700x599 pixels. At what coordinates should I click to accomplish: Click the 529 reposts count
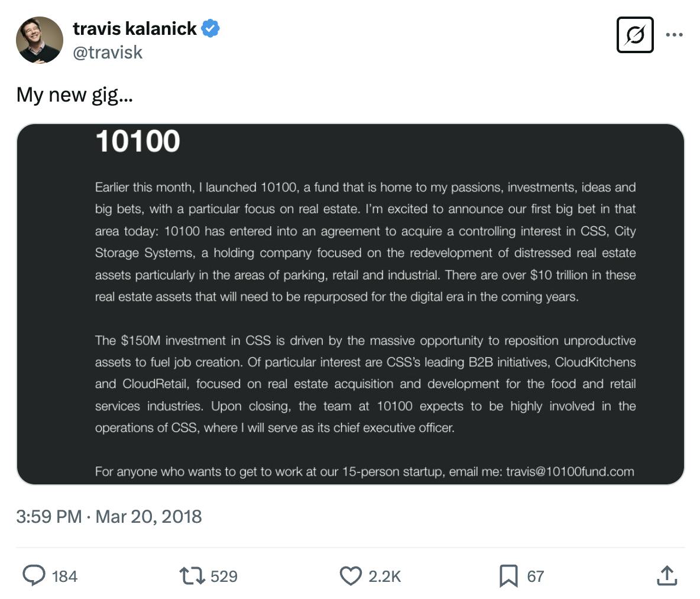point(223,576)
